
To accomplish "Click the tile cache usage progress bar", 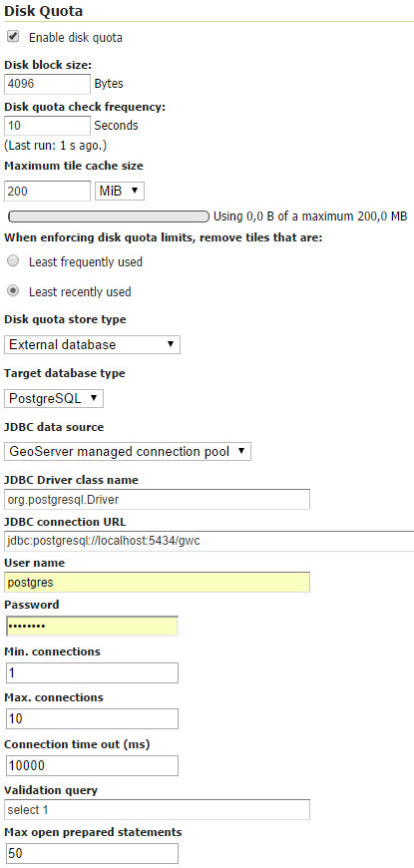I will coord(109,216).
